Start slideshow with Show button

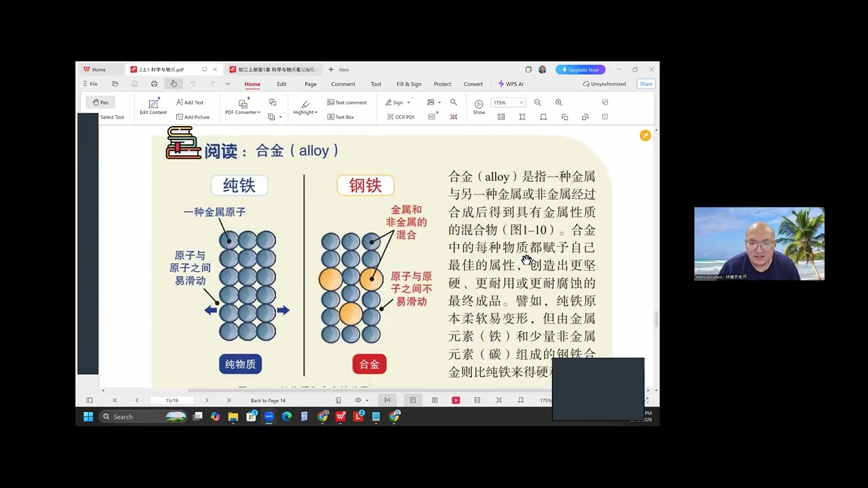click(x=479, y=107)
